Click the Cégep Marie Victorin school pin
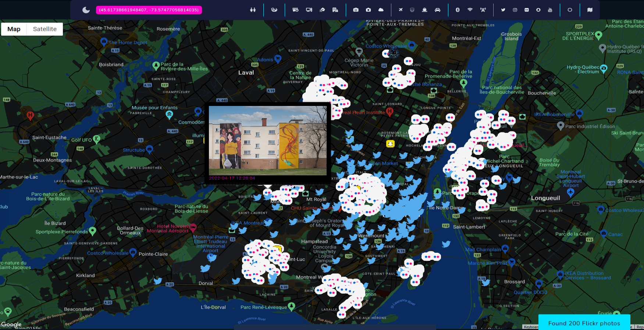This screenshot has width=644, height=330. [x=359, y=52]
